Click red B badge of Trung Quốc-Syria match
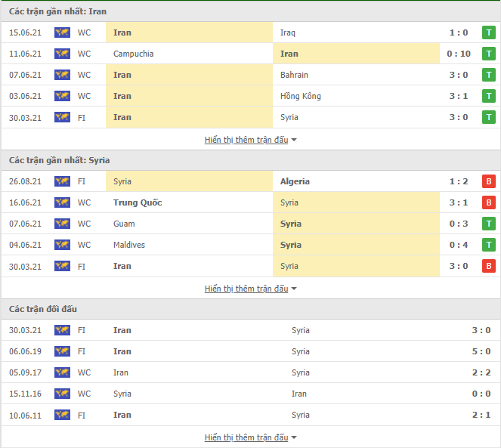Screen dimensions: 501x448 [489, 202]
